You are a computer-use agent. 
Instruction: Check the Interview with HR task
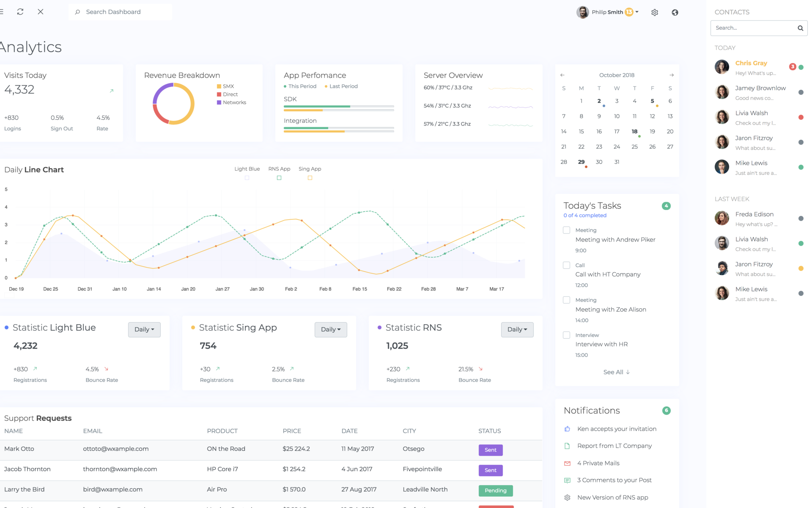click(566, 335)
